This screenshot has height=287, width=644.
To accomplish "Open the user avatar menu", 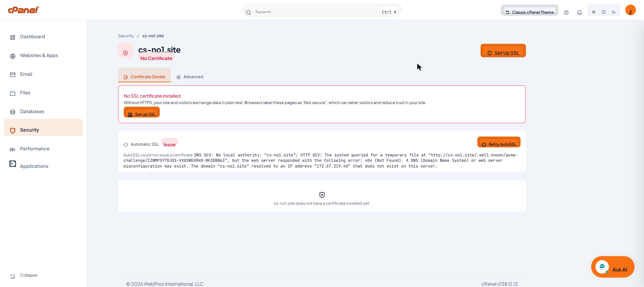I will [x=631, y=10].
